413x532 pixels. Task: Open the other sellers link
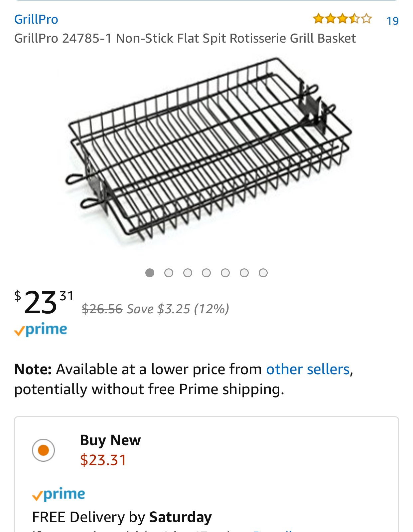pos(308,369)
